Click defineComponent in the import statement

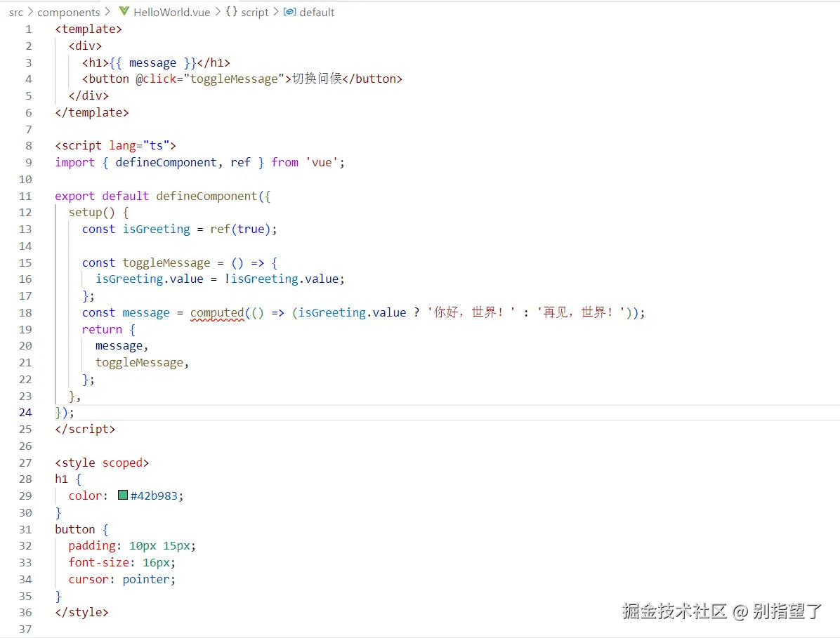point(166,162)
